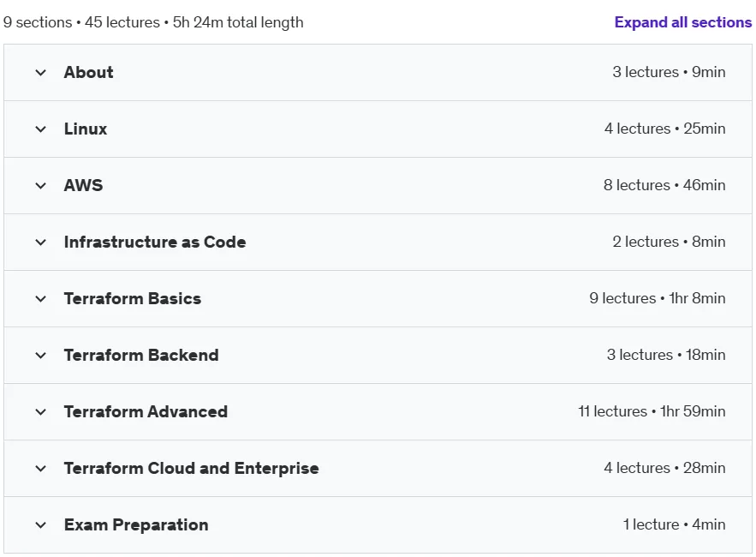Open Exam Preparation section title
The height and width of the screenshot is (557, 756).
tap(136, 524)
